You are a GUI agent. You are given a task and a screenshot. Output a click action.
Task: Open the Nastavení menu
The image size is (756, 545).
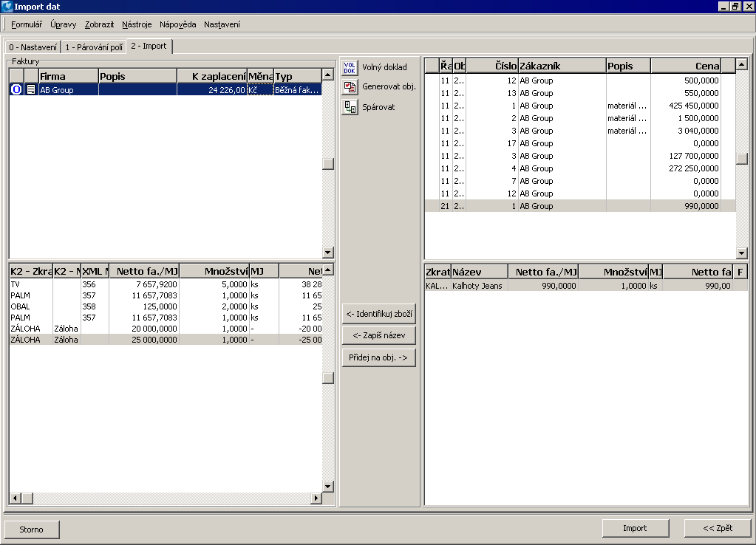[x=223, y=24]
